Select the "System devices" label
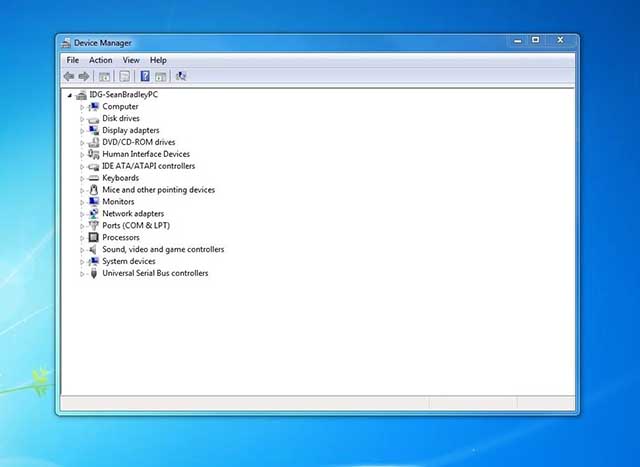Screen dimensions: 640x467 [129, 261]
